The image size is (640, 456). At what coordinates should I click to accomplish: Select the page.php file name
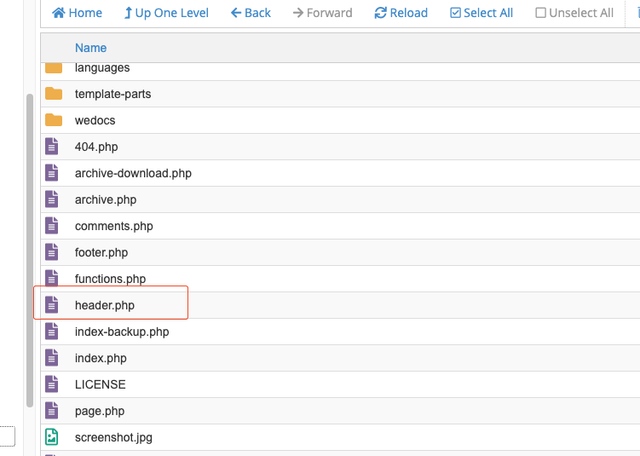pos(100,411)
